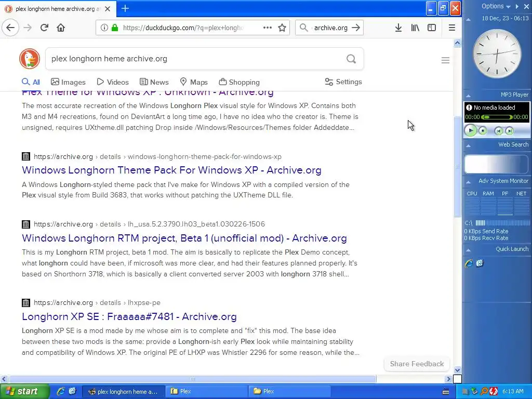The height and width of the screenshot is (399, 532).
Task: Switch to Images results
Action: 68,82
